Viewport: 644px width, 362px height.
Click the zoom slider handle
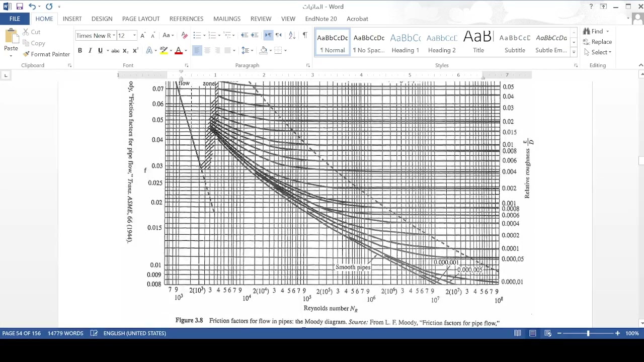pyautogui.click(x=588, y=333)
